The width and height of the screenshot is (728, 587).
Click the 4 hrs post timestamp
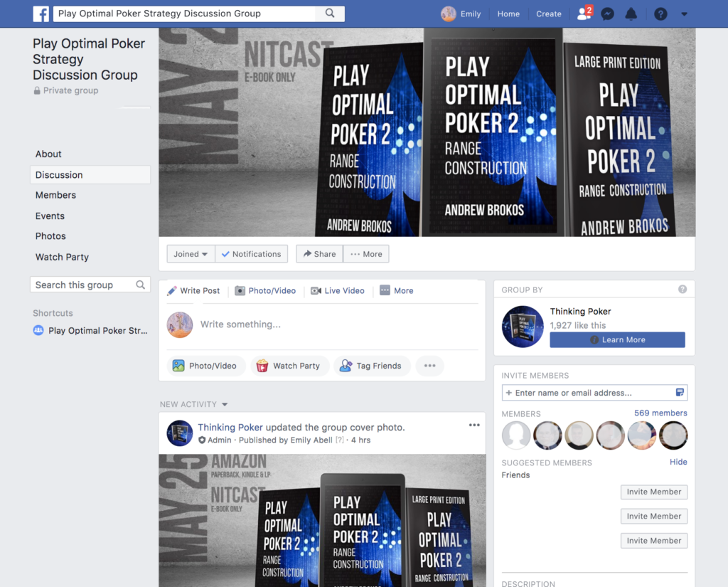click(360, 440)
